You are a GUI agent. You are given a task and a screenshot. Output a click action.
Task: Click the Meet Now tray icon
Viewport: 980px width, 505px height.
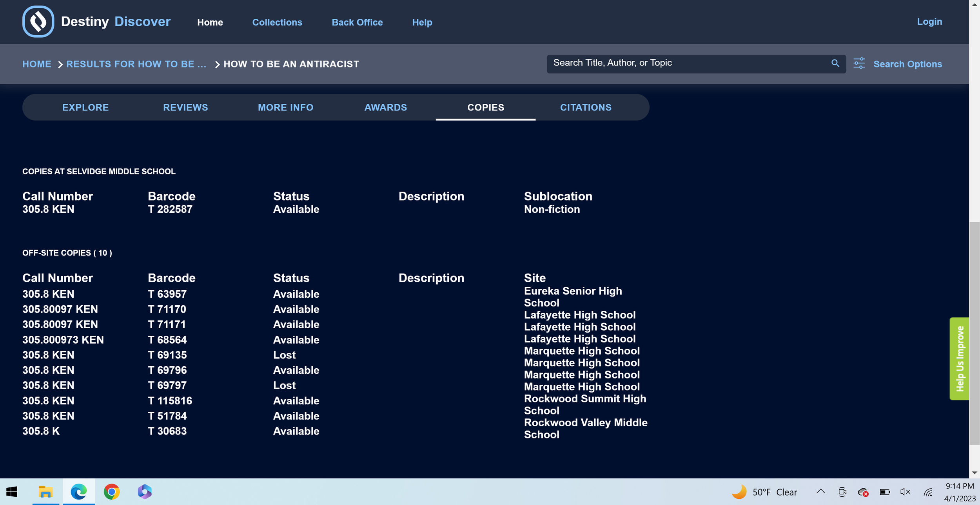(x=842, y=492)
